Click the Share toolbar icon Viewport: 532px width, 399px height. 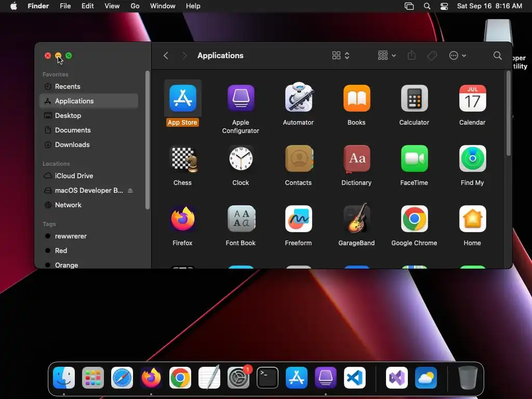pos(411,55)
